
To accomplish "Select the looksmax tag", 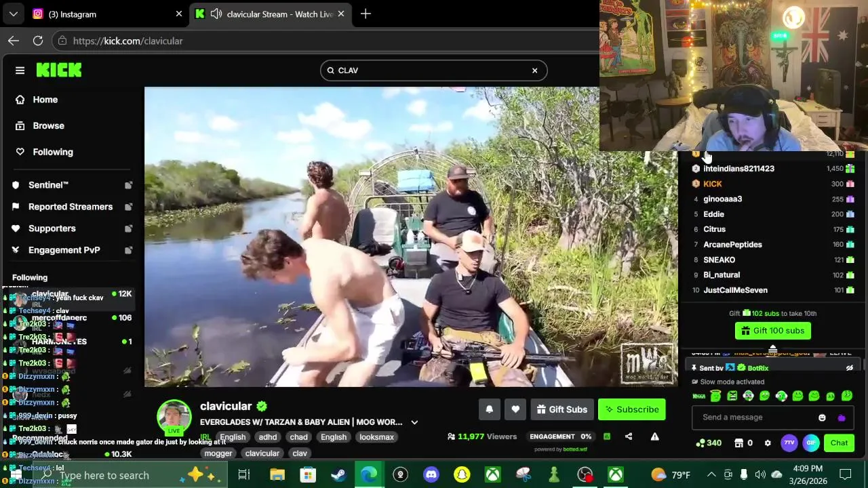I will click(376, 437).
